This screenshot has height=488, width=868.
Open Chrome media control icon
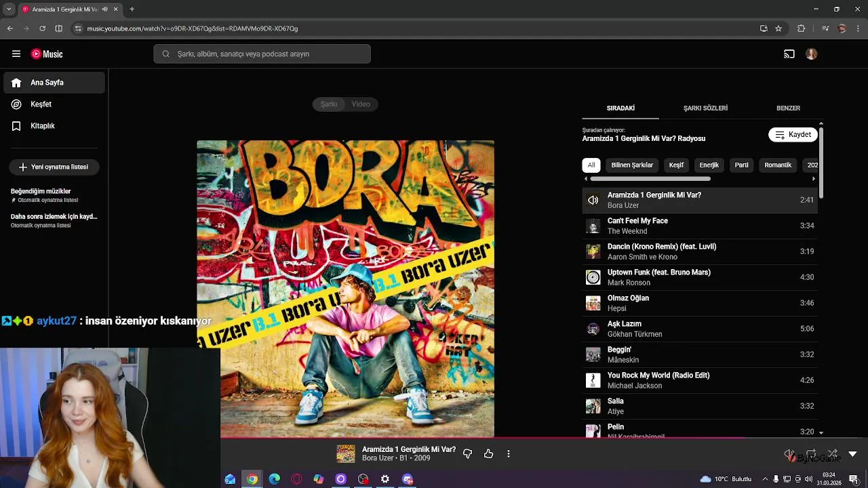tap(825, 28)
